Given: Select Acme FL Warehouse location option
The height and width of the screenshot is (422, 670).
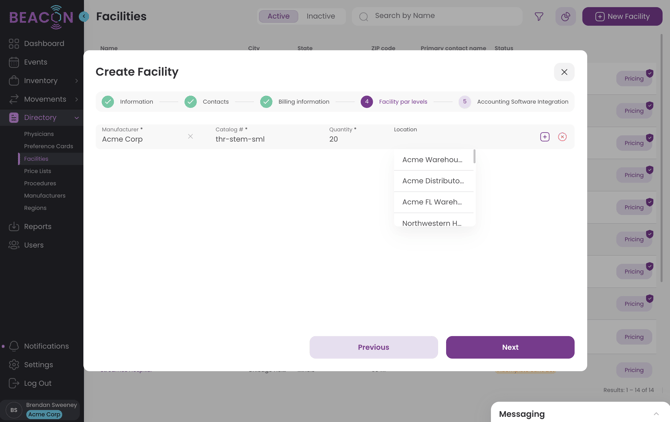Looking at the screenshot, I should [432, 202].
